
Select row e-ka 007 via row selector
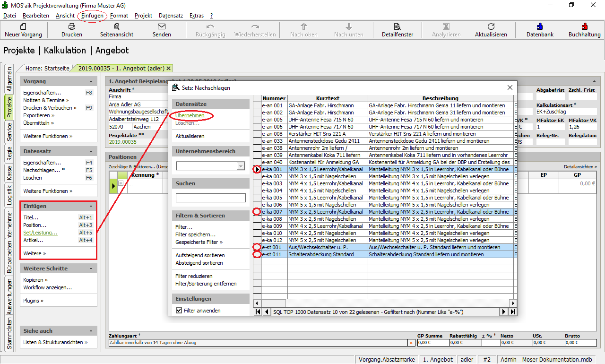pos(257,212)
